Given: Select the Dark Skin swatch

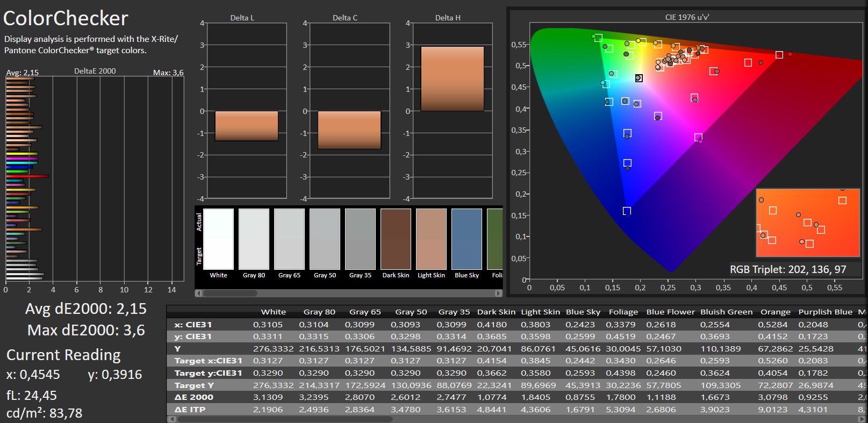Looking at the screenshot, I should pos(396,239).
